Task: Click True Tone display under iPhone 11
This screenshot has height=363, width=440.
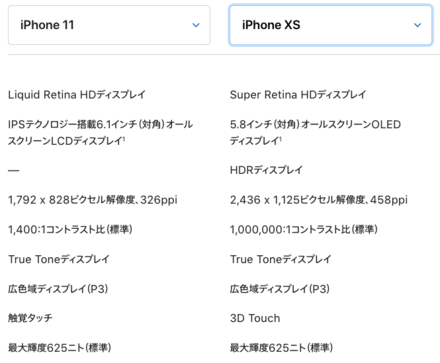Action: 59,259
